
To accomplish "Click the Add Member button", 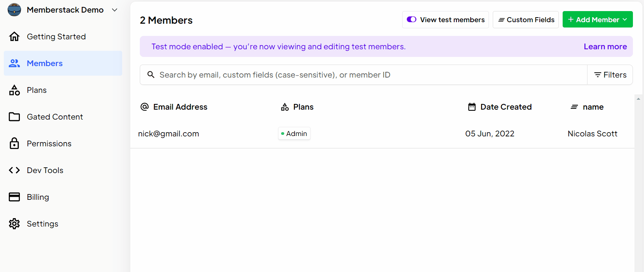I will click(597, 19).
